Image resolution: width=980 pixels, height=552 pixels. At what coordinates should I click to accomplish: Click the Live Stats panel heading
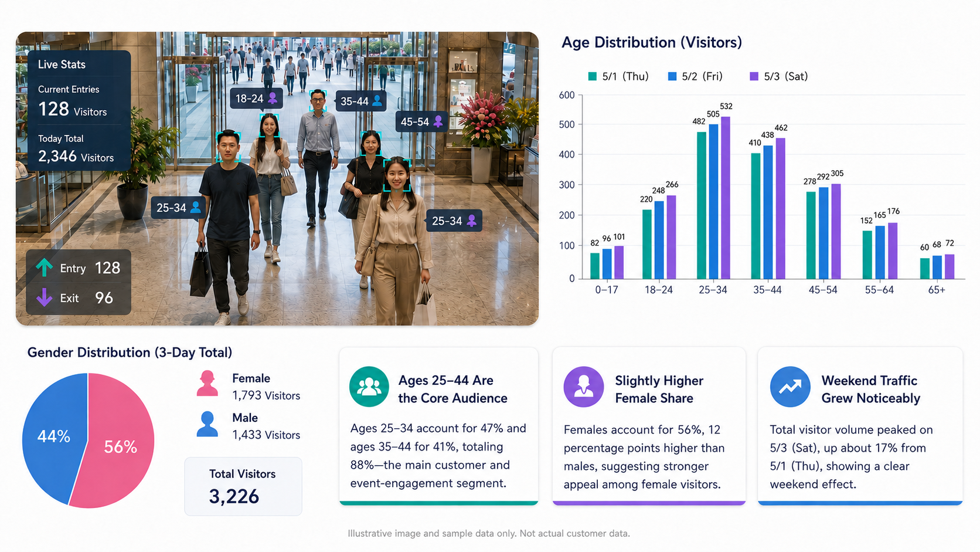pos(62,65)
